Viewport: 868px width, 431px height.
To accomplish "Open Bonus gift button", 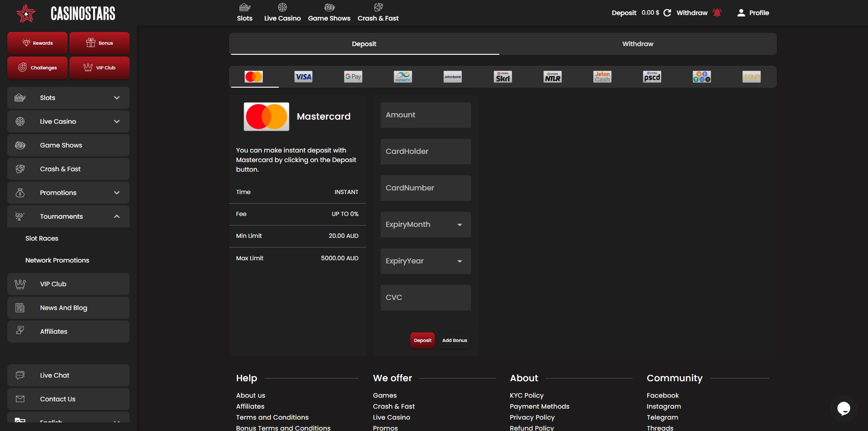I will click(x=99, y=43).
